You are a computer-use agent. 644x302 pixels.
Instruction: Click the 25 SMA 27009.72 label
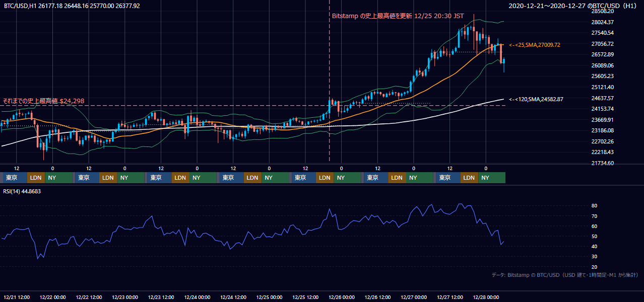(x=535, y=45)
